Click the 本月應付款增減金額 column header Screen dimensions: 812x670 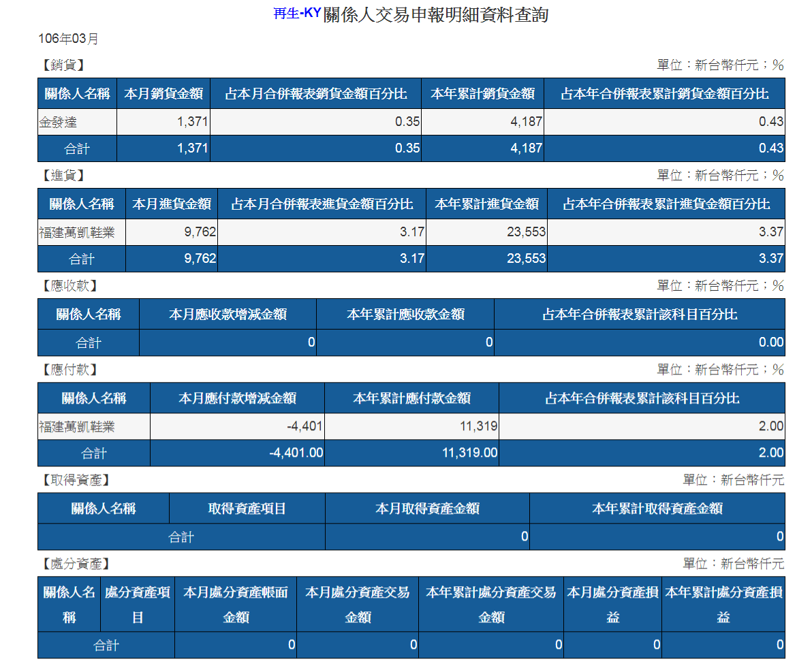[237, 398]
